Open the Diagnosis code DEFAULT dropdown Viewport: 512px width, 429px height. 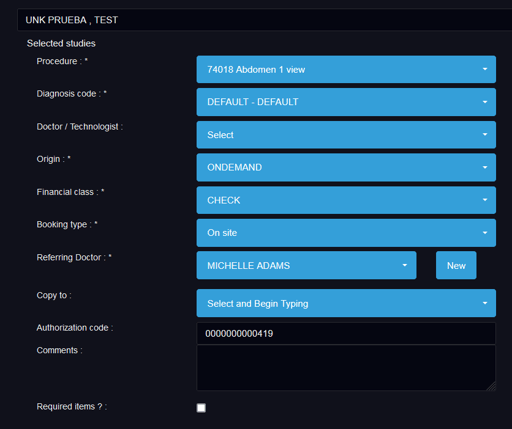(x=346, y=102)
